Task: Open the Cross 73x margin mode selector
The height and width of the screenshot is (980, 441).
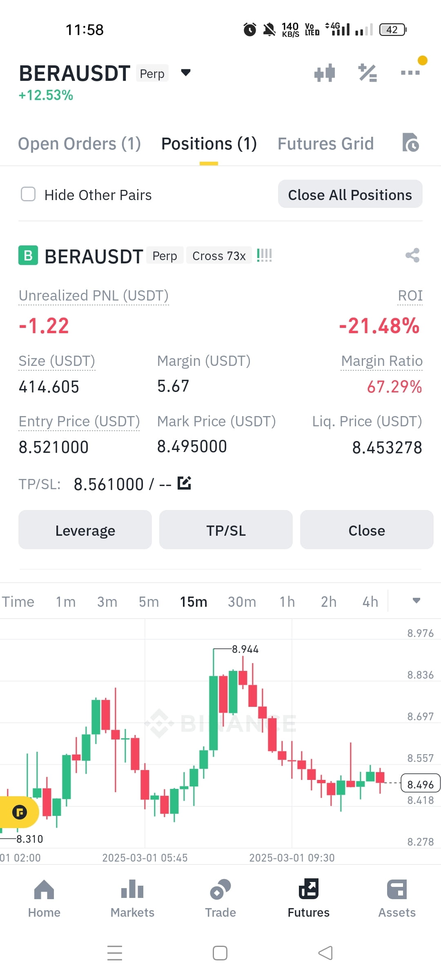Action: tap(219, 256)
